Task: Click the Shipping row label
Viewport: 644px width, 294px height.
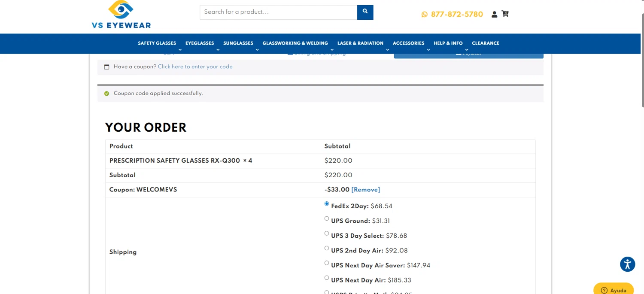Action: [123, 252]
